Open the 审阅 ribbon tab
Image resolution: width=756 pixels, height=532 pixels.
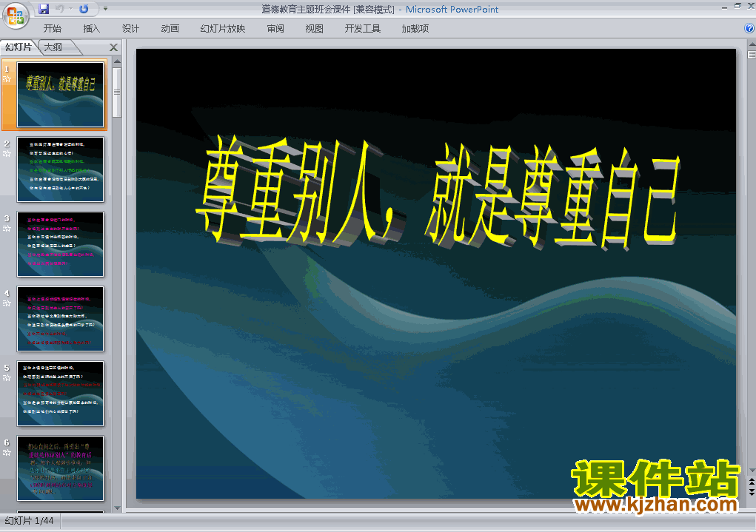coord(275,28)
